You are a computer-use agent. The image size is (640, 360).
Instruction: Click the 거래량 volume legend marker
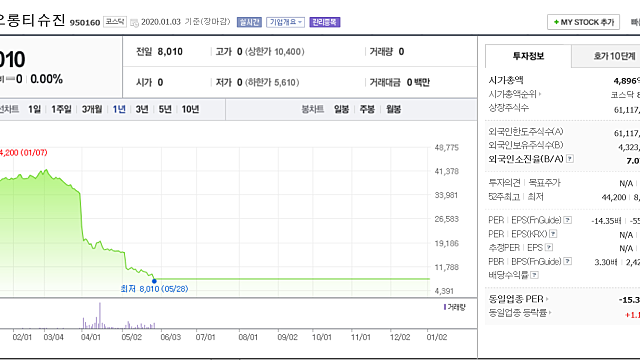click(x=444, y=307)
